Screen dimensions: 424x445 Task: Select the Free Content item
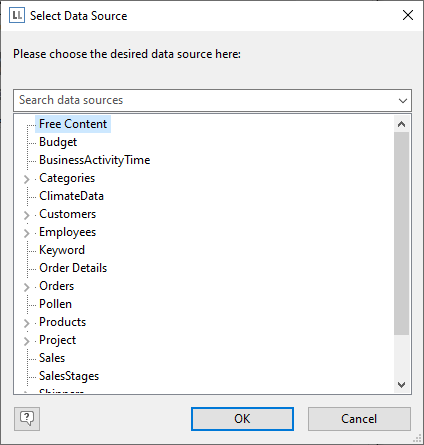tap(73, 124)
